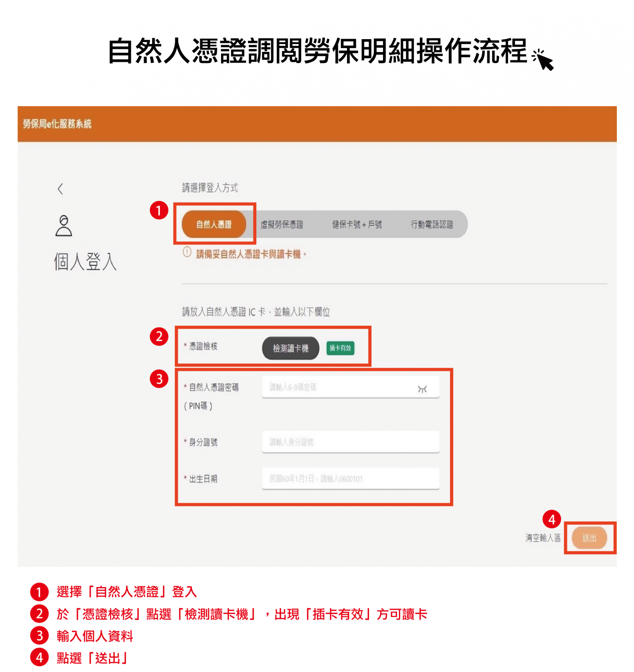The width and height of the screenshot is (634, 672).
Task: Click the info icon beside 請備妥自然人憑證卡
Action: (187, 252)
